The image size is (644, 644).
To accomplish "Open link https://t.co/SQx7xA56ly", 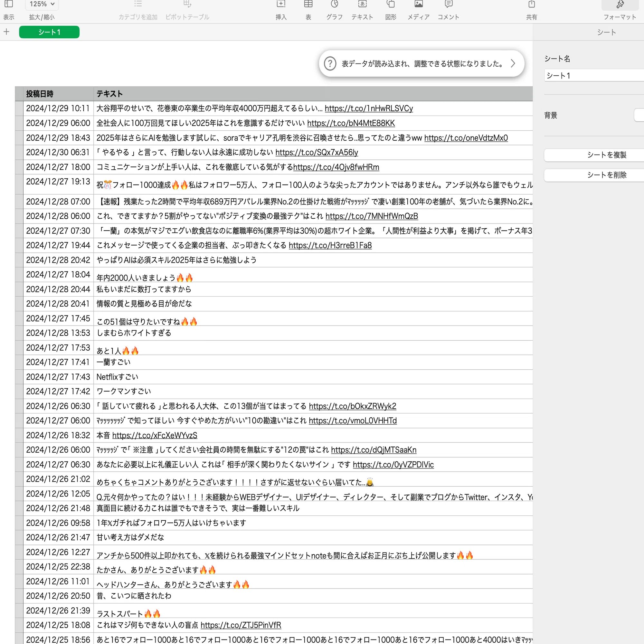I will click(x=316, y=152).
